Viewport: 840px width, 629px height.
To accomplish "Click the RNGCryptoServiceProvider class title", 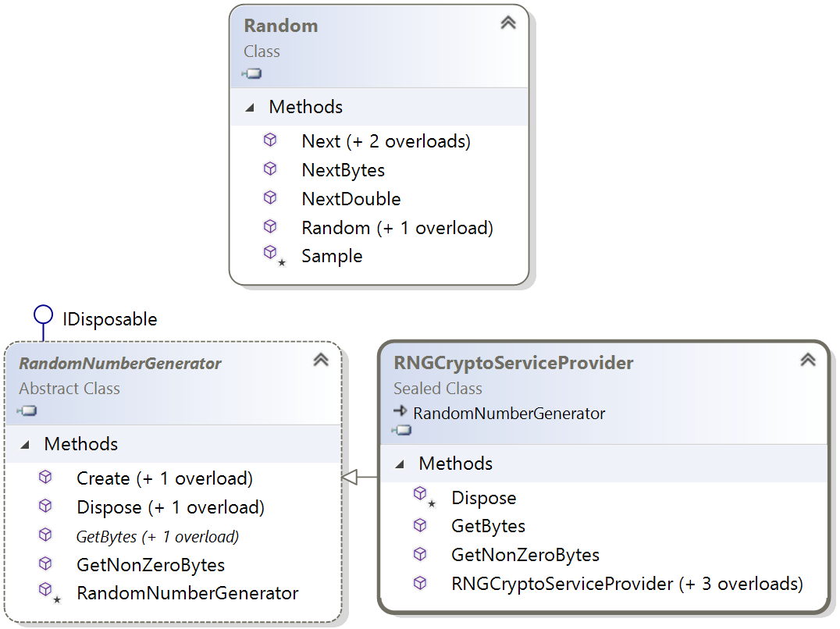I will (x=513, y=363).
